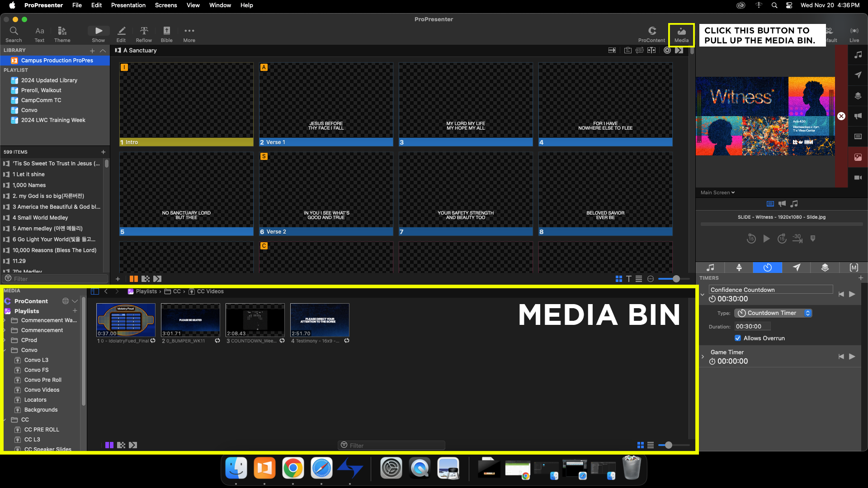Open the Presentation menu
Image resolution: width=868 pixels, height=488 pixels.
click(128, 5)
